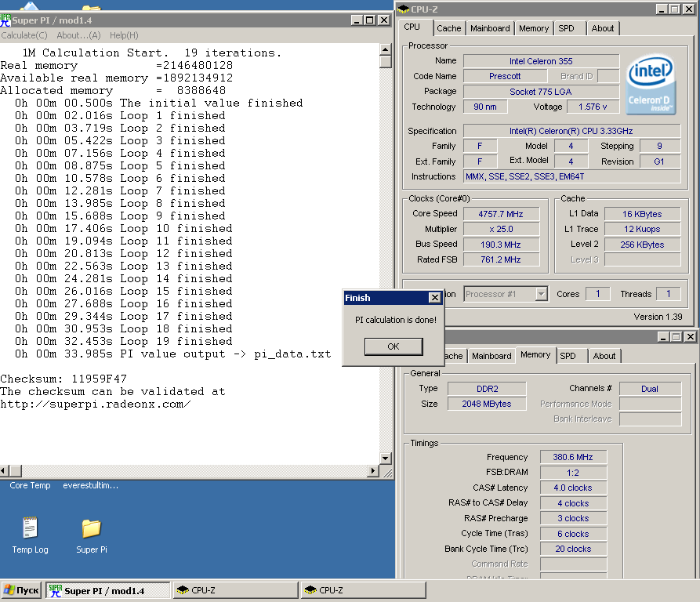
Task: Open the Mainboard tab in top CPU-Z
Action: [490, 28]
